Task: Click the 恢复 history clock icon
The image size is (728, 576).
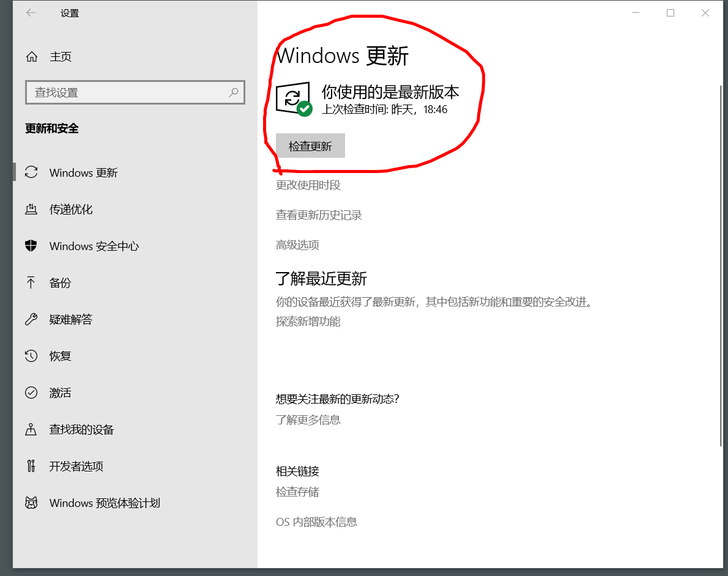Action: click(x=31, y=356)
